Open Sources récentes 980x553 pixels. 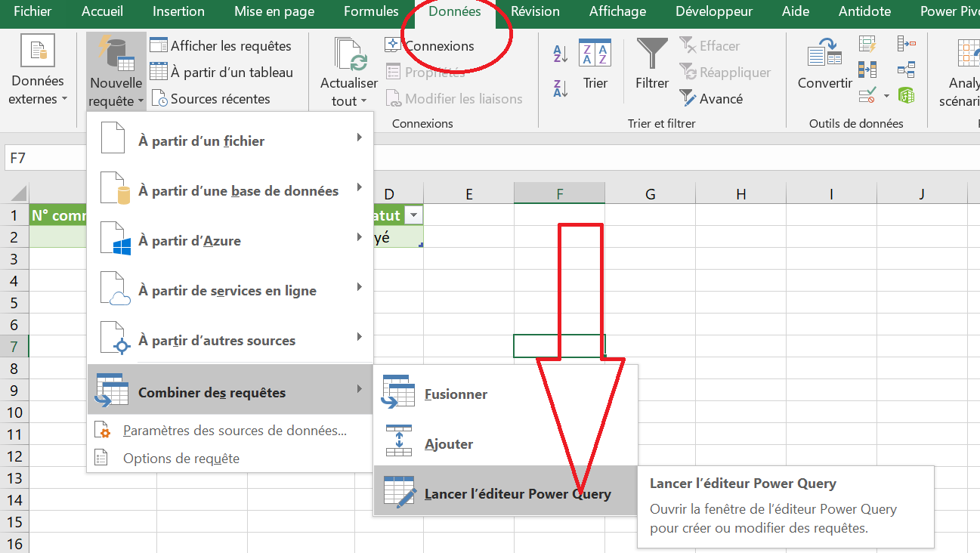coord(211,99)
